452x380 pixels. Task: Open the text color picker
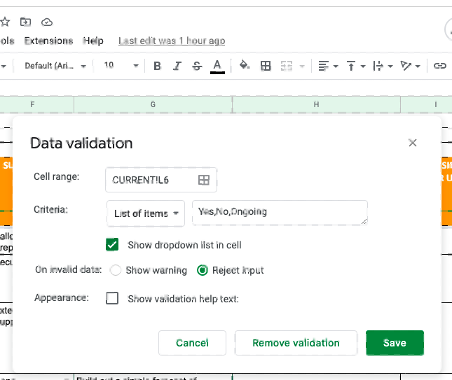[217, 66]
